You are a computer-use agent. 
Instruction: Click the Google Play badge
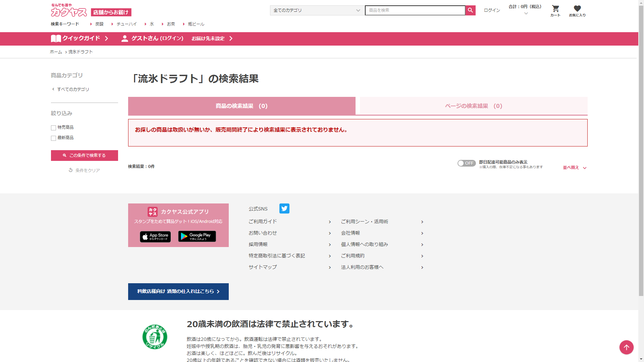pos(197,236)
